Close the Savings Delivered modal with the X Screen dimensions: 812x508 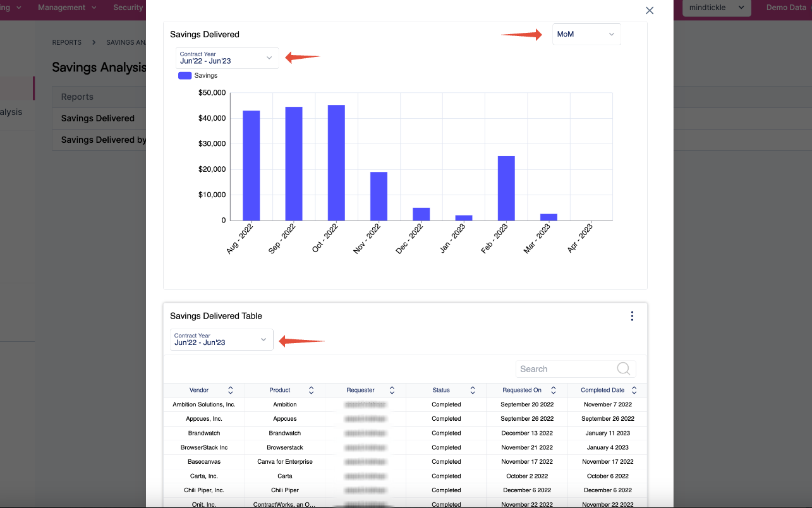649,11
